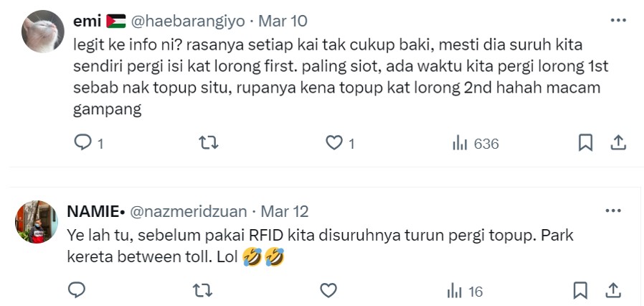This screenshot has width=644, height=306.
Task: Retweet NAMIE's tweet
Action: [202, 291]
